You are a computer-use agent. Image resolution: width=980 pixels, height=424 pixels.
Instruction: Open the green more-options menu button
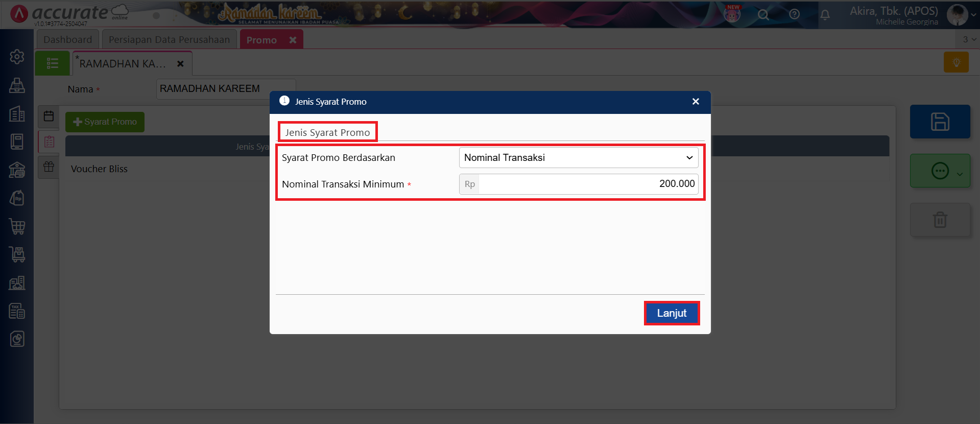tap(940, 171)
